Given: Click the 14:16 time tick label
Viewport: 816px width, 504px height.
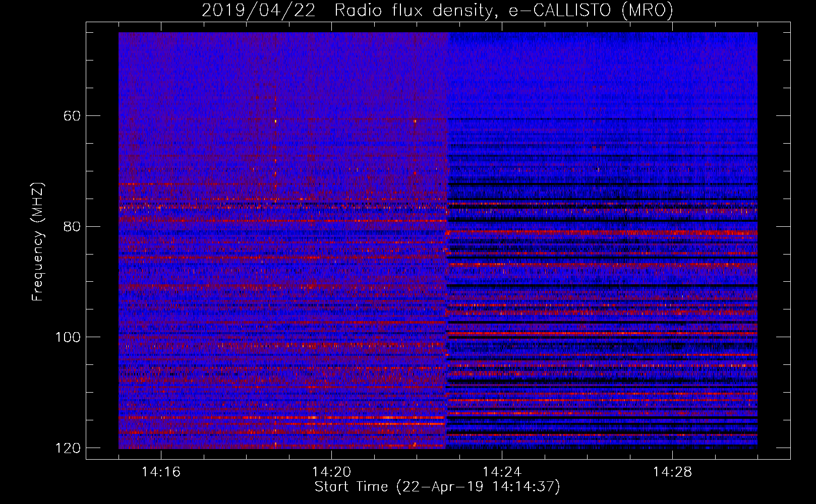Looking at the screenshot, I should tap(161, 472).
